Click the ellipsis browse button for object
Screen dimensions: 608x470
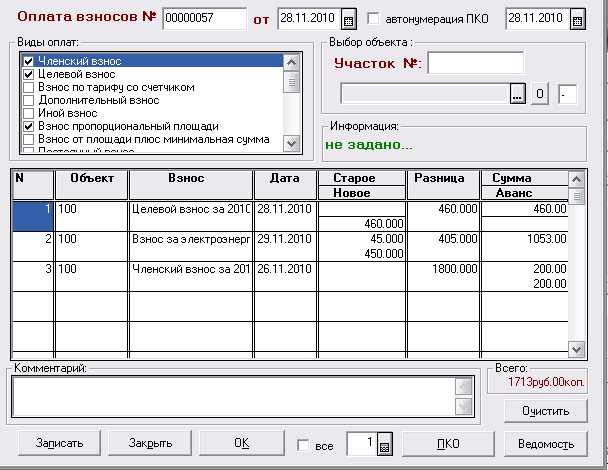click(517, 94)
